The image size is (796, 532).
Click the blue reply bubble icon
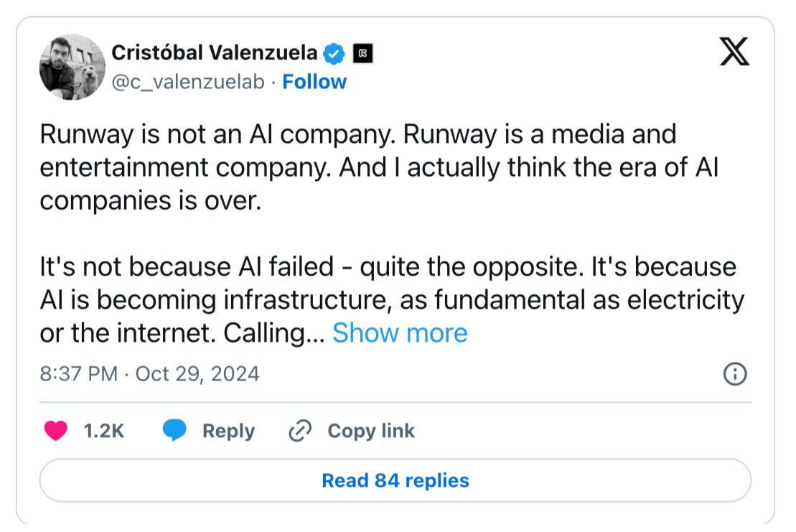174,431
